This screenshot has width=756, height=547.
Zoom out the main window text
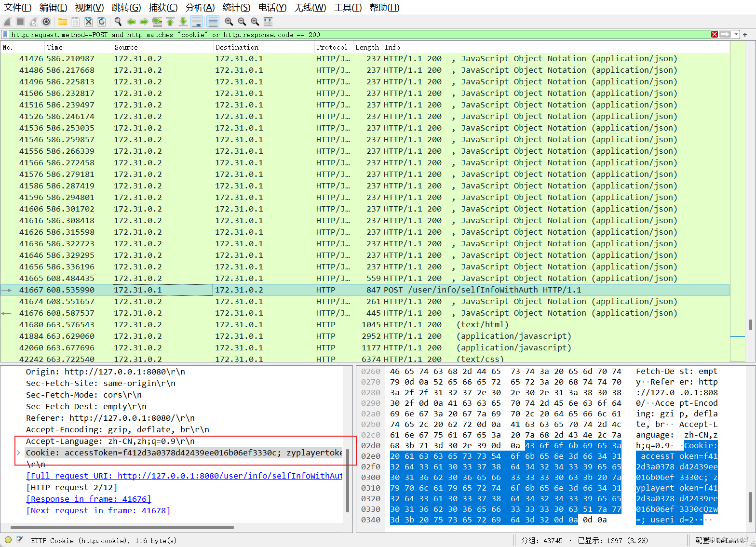tap(242, 22)
